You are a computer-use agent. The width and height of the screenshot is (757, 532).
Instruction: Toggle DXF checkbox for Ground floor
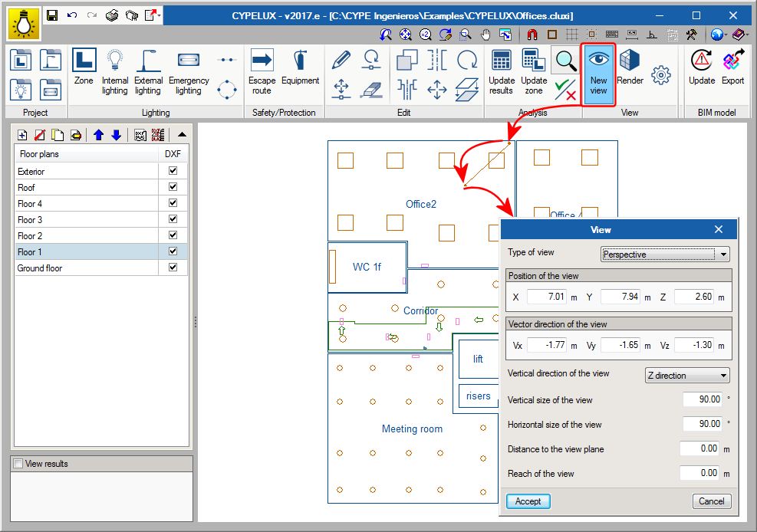point(173,268)
